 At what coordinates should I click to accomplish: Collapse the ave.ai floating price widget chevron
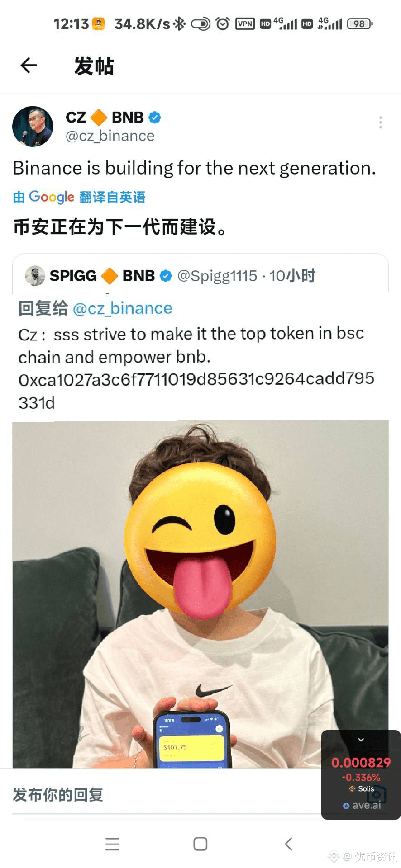coord(361,740)
